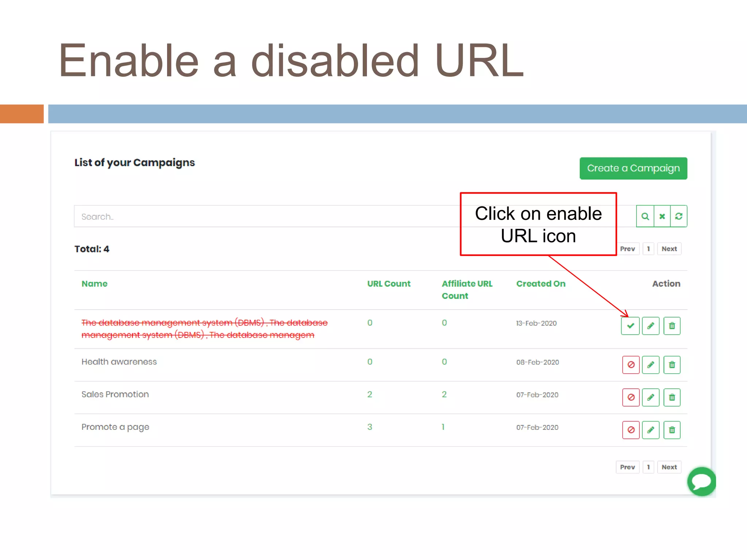
Task: Click the 13-Feb-2020 created date
Action: tap(536, 323)
